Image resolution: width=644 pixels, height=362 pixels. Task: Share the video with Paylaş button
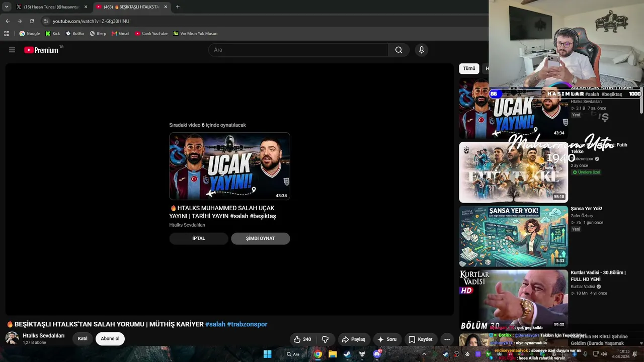point(354,339)
